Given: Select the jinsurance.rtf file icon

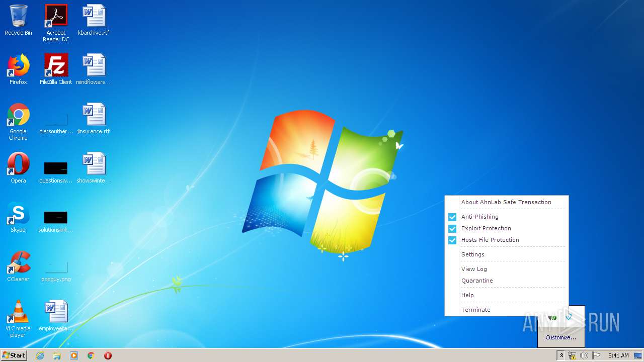Looking at the screenshot, I should coord(94,119).
